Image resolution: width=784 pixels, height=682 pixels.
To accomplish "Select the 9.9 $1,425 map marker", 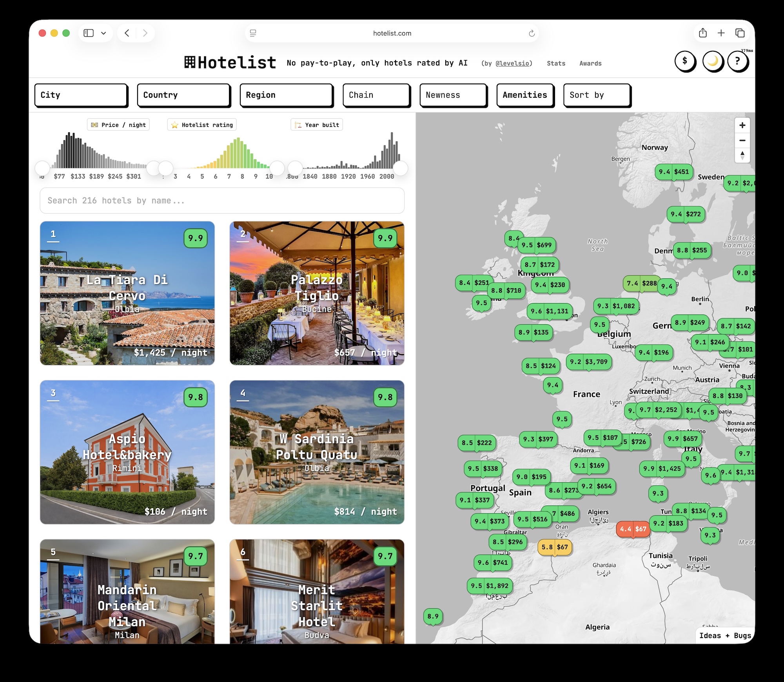I will click(x=662, y=469).
